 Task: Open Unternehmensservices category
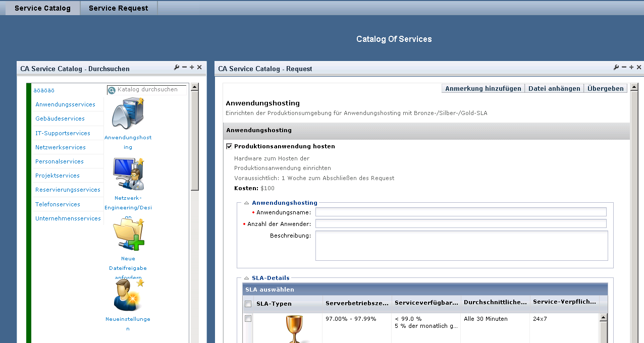68,218
